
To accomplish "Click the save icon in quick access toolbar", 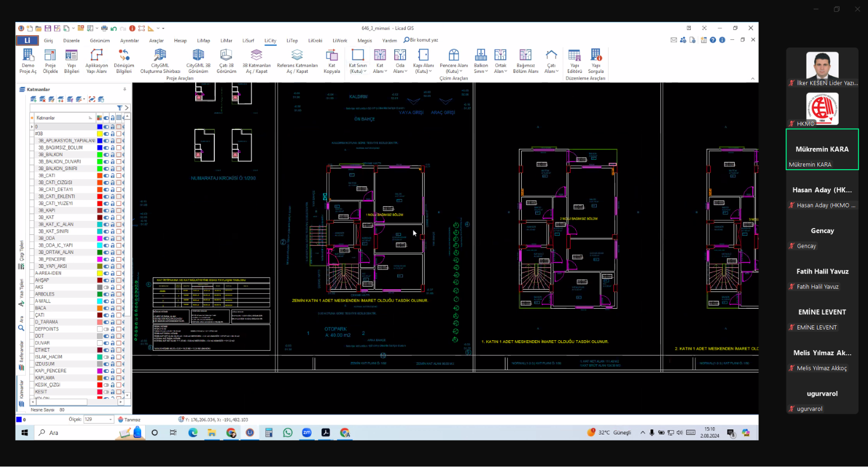I will [x=48, y=28].
